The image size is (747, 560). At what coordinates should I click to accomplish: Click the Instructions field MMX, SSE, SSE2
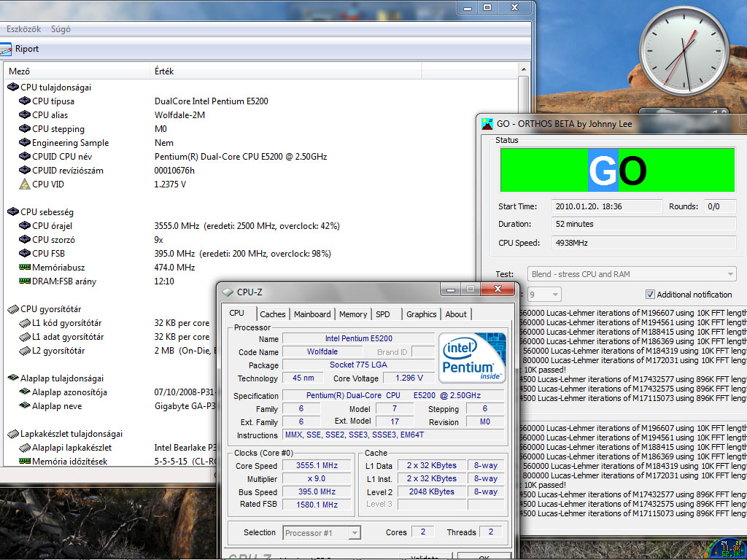point(393,435)
